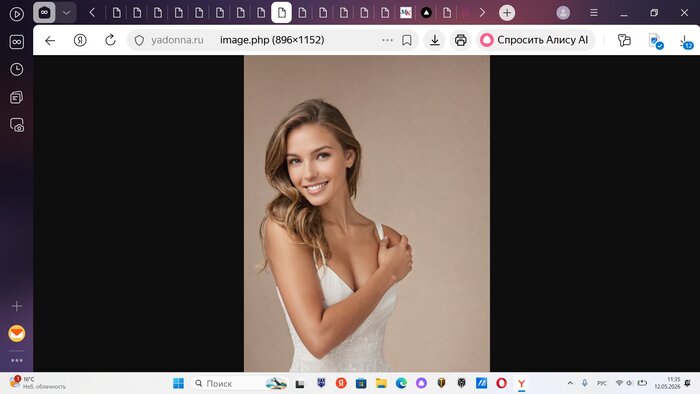Click image.php (896×1152) page title
The image size is (700, 394).
click(272, 40)
